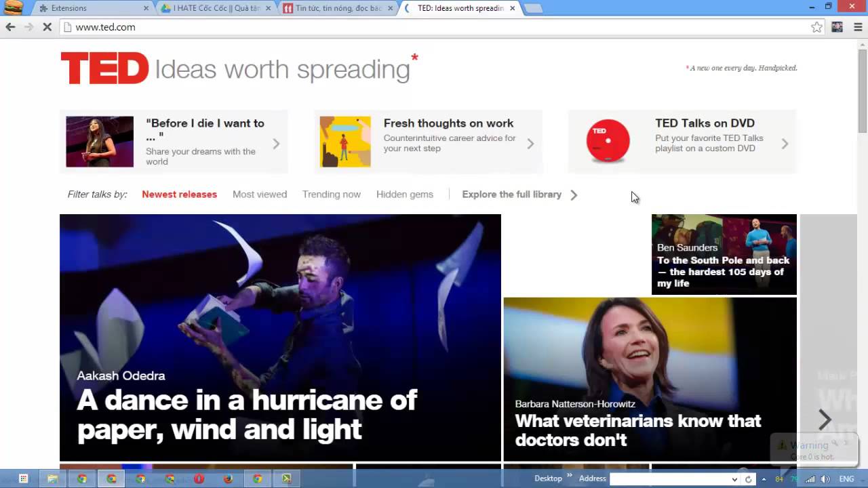This screenshot has width=868, height=488.
Task: Click Explore the full library link
Action: click(x=512, y=195)
